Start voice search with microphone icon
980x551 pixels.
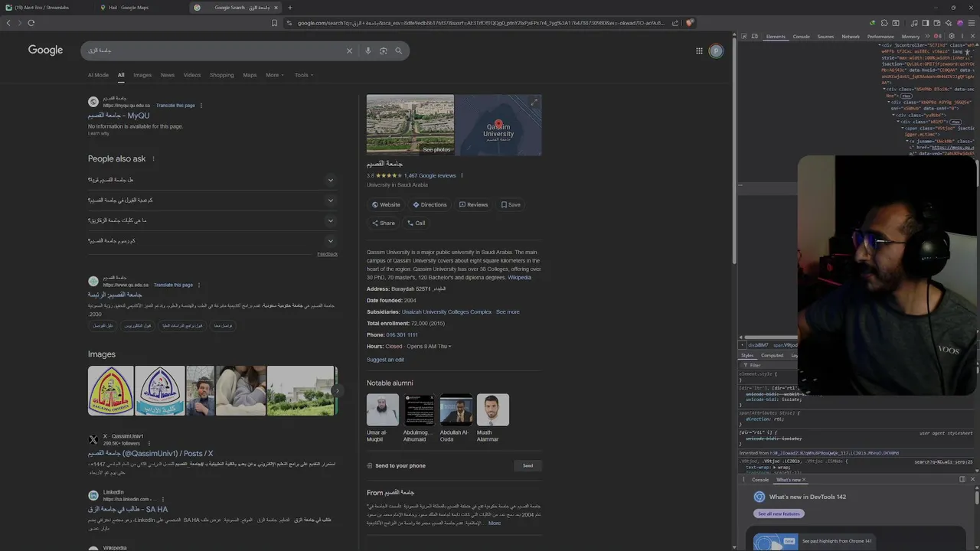point(368,51)
